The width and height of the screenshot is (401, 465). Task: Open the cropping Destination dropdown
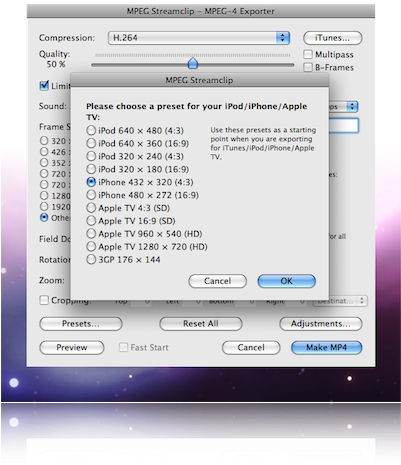340,301
